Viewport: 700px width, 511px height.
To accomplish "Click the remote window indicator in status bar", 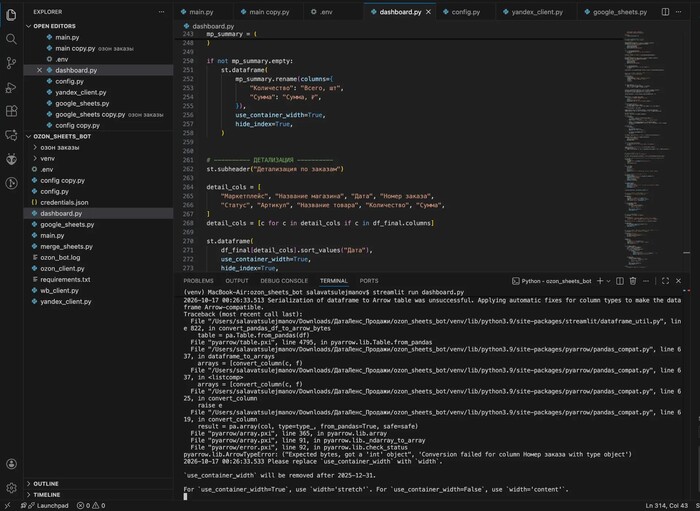I will [8, 506].
